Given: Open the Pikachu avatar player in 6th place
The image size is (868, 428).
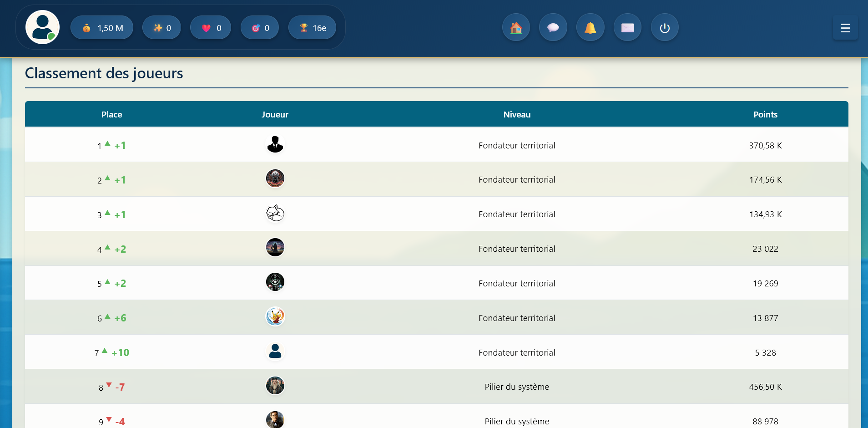Looking at the screenshot, I should (275, 316).
